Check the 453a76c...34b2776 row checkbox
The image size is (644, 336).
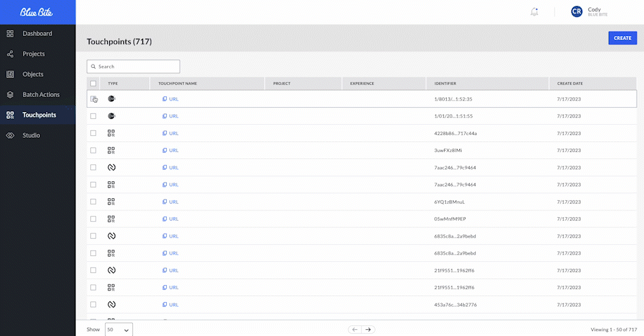94,305
